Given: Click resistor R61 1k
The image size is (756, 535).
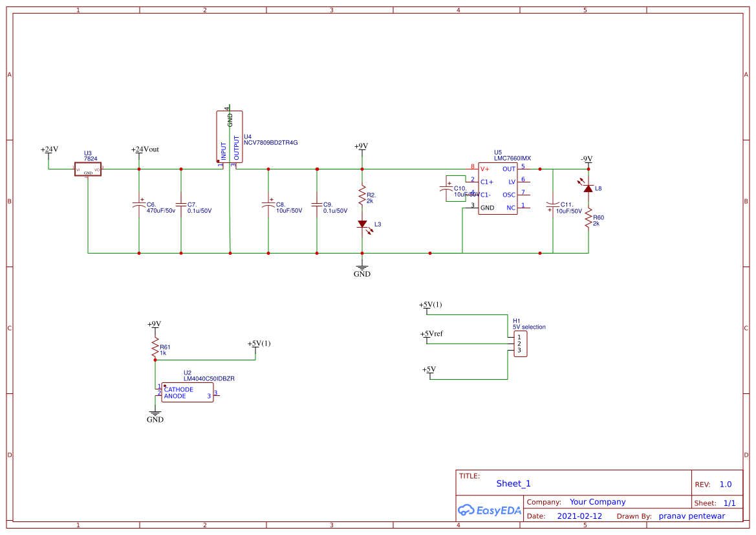Looking at the screenshot, I should (155, 347).
